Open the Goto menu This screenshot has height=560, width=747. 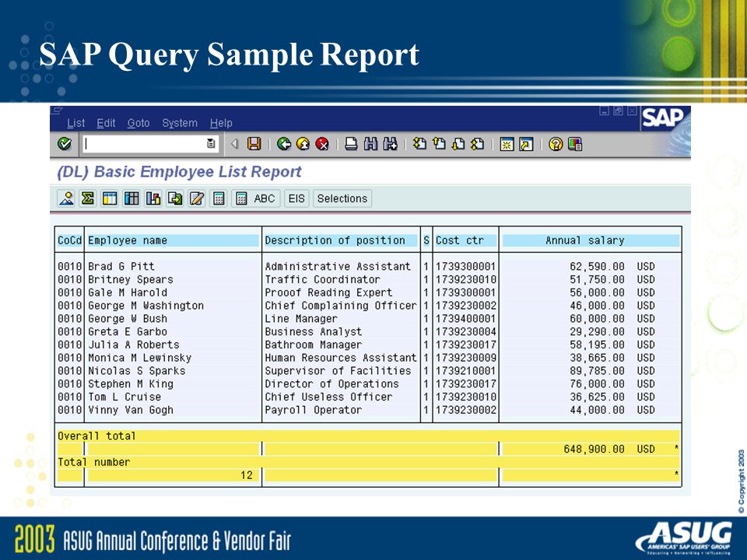click(x=139, y=123)
